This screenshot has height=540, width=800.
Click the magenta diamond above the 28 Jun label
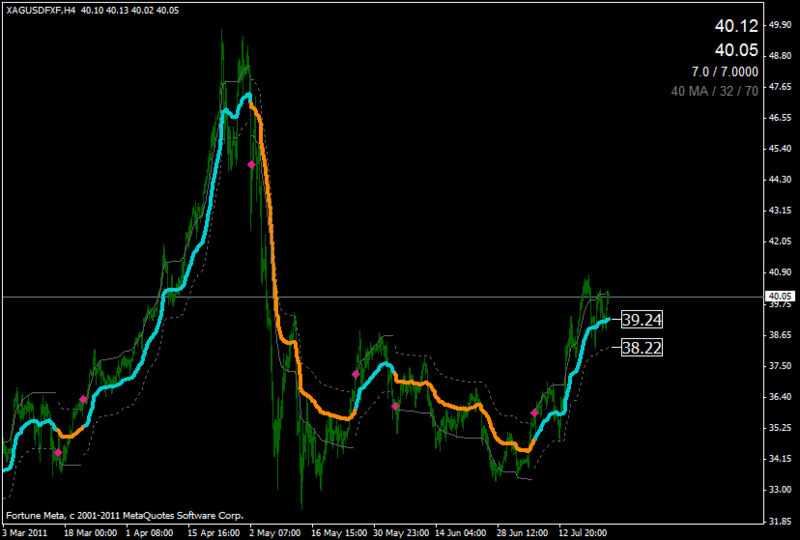pyautogui.click(x=534, y=413)
